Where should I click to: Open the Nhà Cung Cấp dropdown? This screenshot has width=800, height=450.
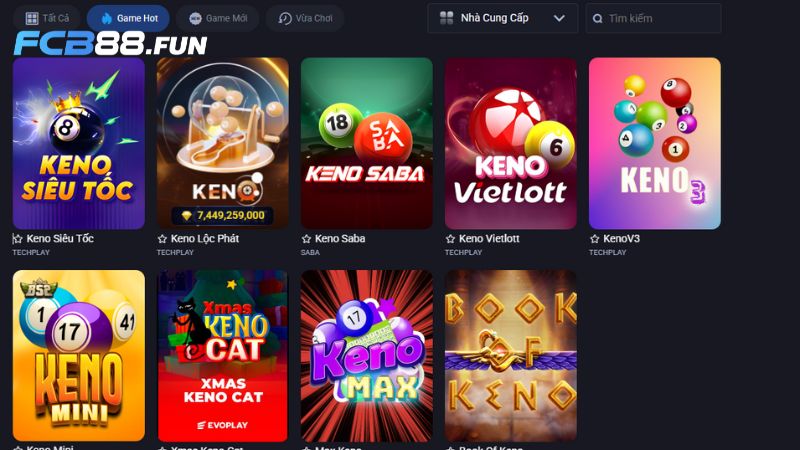pos(503,18)
